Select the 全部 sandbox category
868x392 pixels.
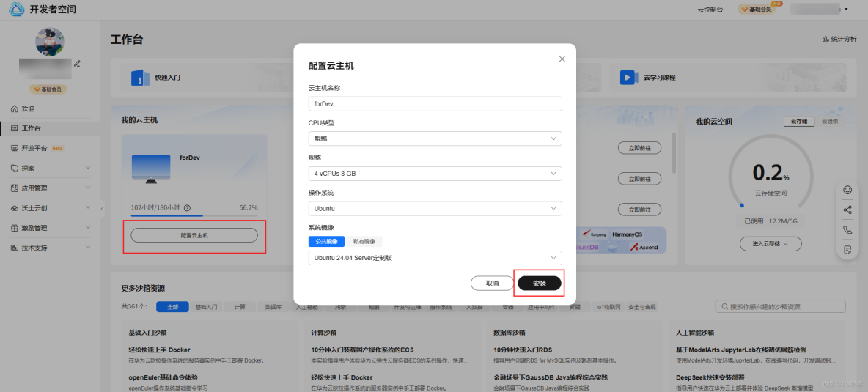[x=173, y=307]
